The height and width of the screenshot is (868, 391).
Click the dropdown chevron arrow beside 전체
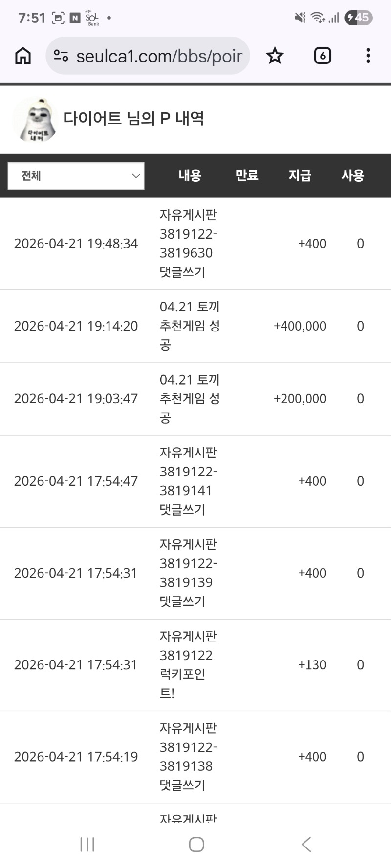coord(136,176)
